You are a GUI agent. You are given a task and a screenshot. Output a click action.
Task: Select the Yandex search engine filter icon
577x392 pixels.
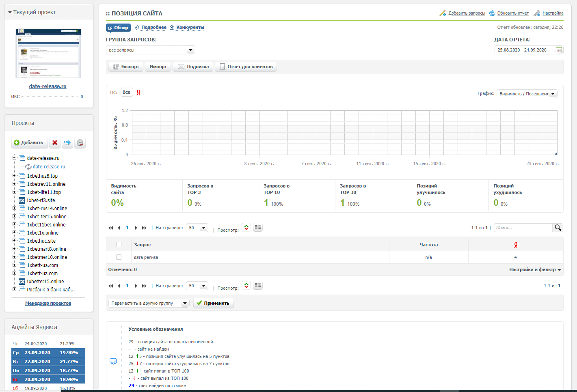[x=138, y=93]
